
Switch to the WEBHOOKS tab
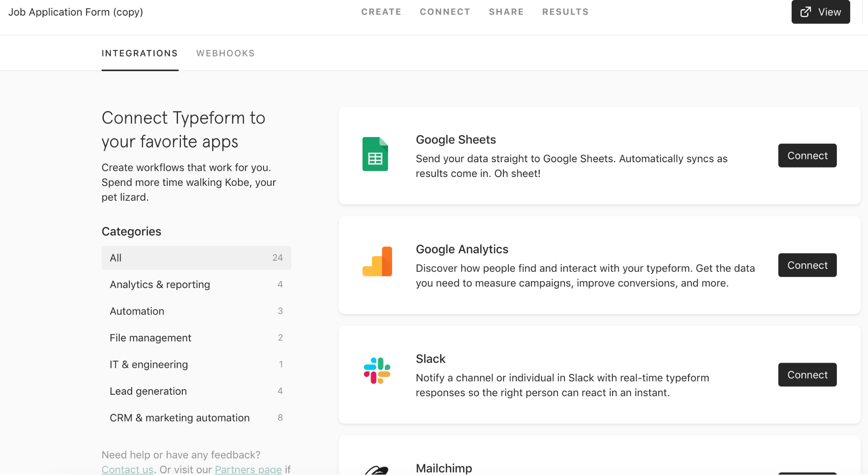225,53
